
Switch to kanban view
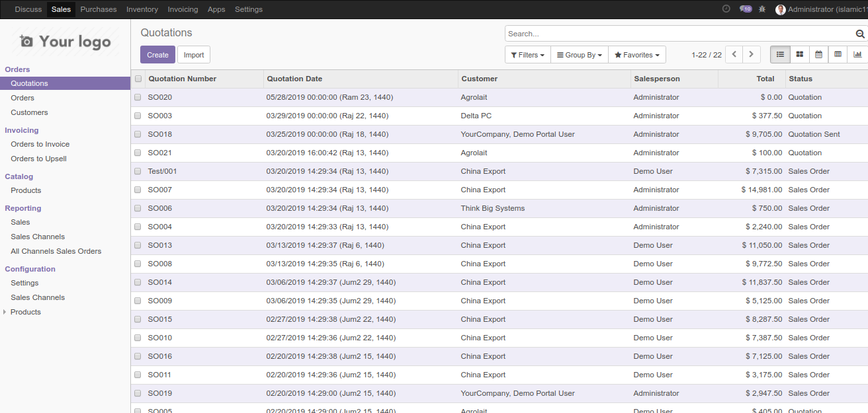coord(799,54)
